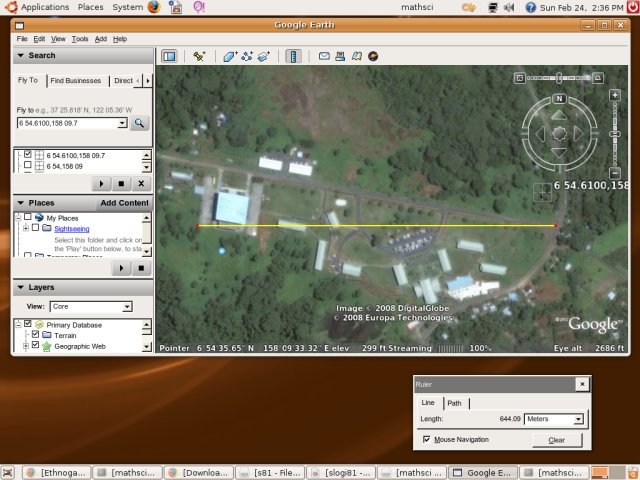640x480 pixels.
Task: Open the Add menu
Action: point(101,39)
